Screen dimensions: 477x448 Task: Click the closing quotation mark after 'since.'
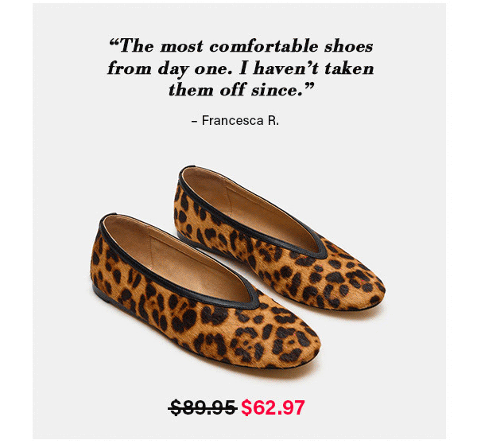point(308,87)
